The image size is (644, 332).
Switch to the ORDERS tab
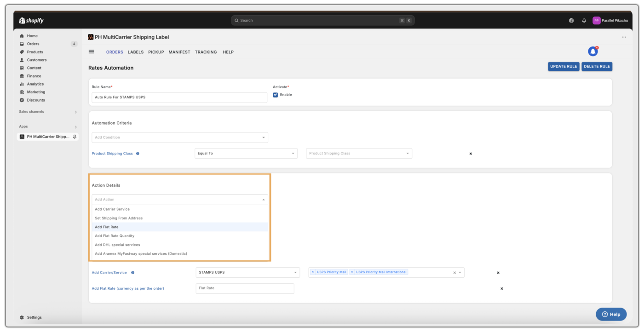coord(115,52)
